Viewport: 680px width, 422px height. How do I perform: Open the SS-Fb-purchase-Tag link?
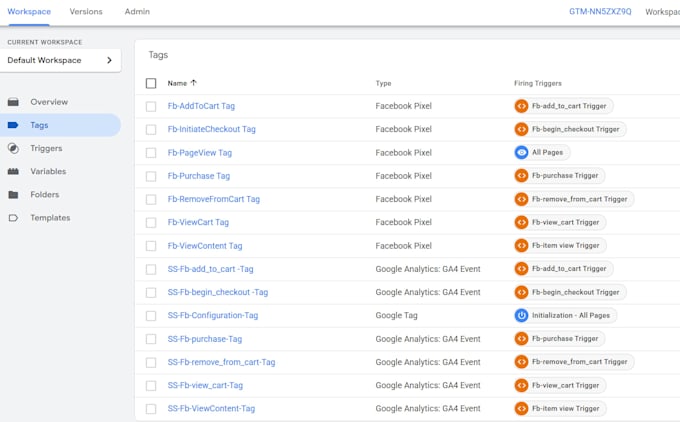point(205,339)
